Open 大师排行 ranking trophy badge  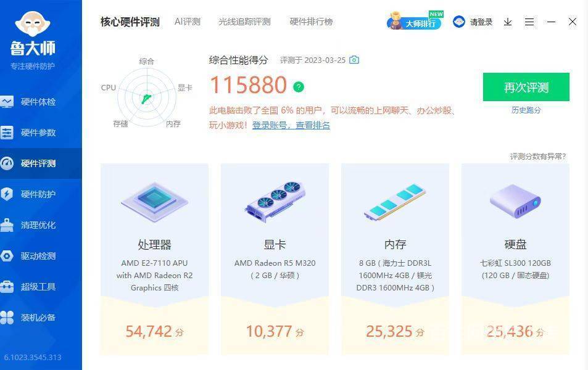(x=415, y=21)
